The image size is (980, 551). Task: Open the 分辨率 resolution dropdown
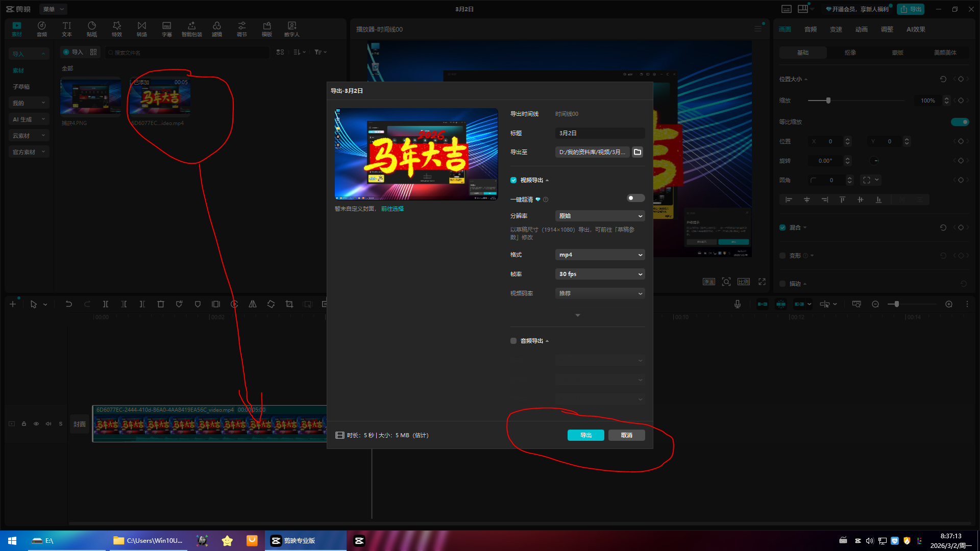pos(600,216)
